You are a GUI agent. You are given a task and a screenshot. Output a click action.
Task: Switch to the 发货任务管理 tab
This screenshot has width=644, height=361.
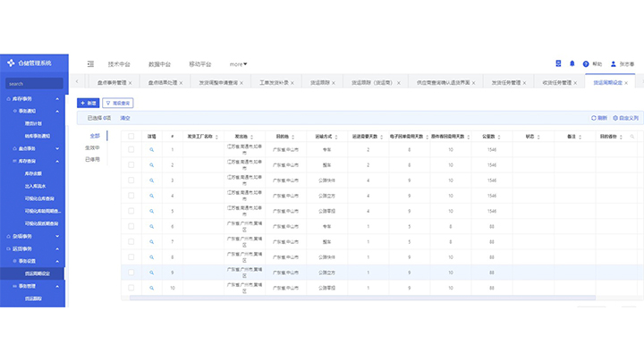click(506, 82)
